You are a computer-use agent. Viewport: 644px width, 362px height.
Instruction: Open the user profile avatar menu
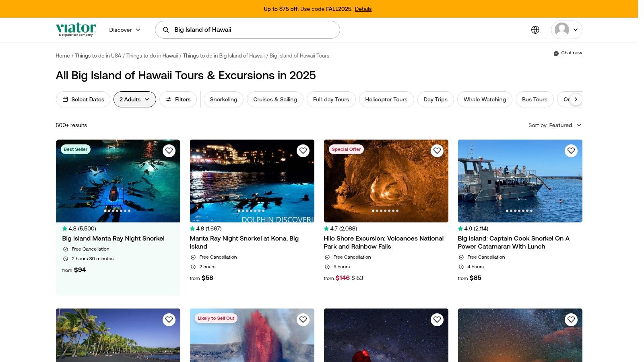tap(566, 30)
